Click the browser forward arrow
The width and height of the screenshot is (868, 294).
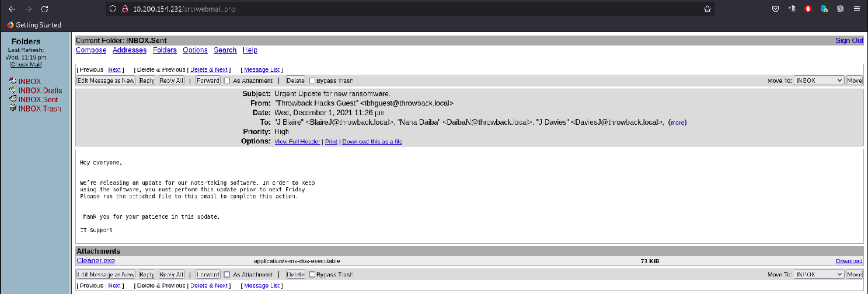coord(29,9)
